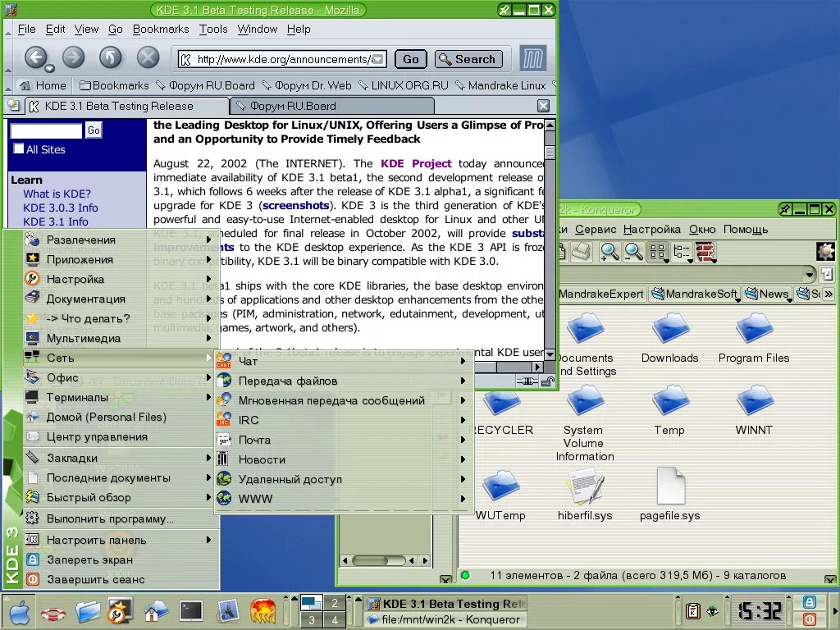Image resolution: width=840 pixels, height=630 pixels.
Task: Expand the Konqueror bookmark toolbar overflow chevron
Action: [x=829, y=294]
